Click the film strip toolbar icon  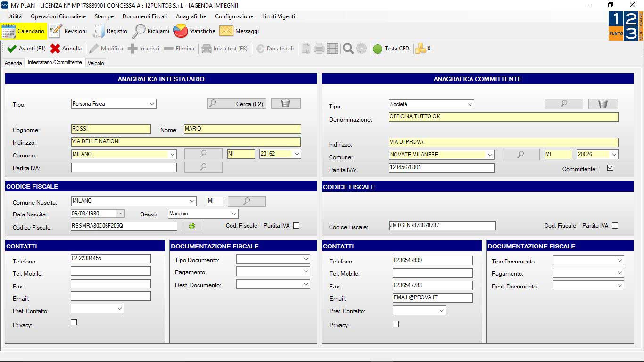tap(333, 49)
